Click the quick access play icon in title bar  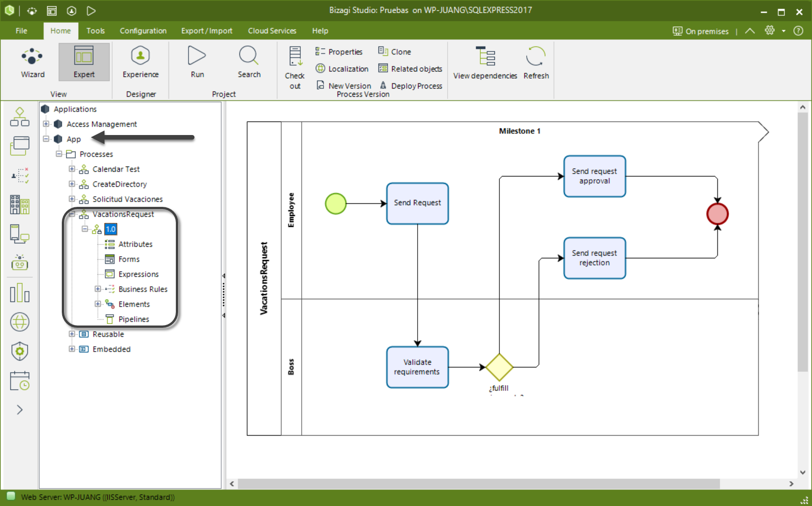click(x=91, y=10)
